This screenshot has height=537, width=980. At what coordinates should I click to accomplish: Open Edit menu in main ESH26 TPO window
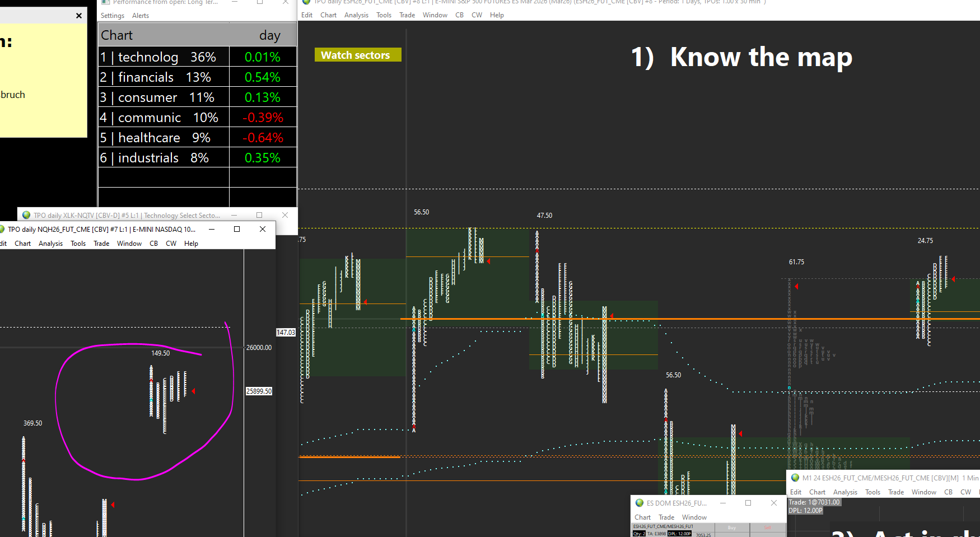pos(307,15)
